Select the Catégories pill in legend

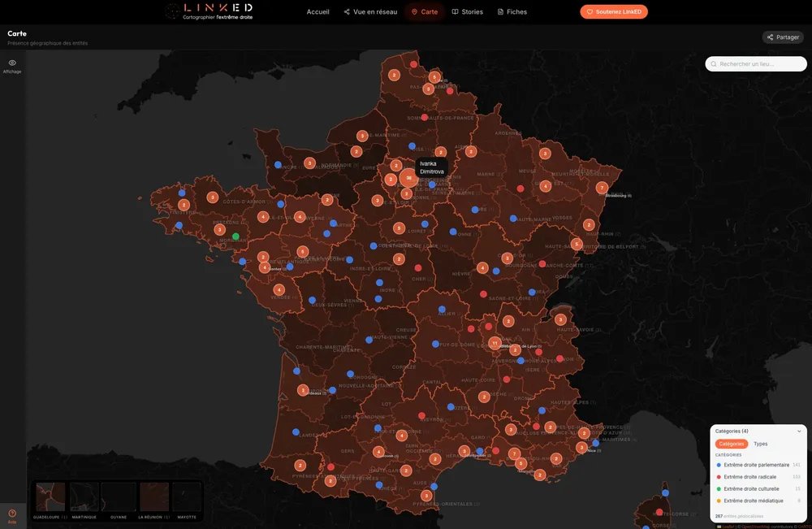[x=732, y=444]
